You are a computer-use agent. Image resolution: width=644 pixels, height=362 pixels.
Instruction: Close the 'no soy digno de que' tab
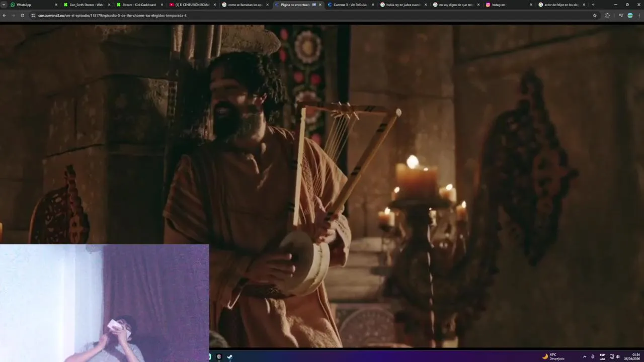coord(478,5)
